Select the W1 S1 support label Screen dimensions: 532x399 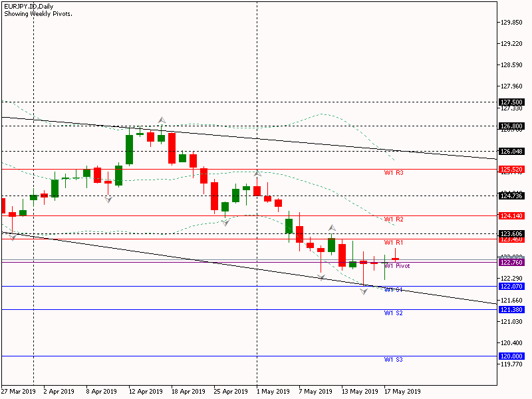click(x=394, y=290)
